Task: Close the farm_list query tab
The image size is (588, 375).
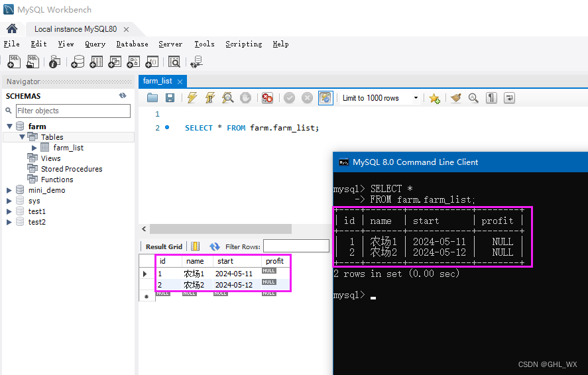Action: tap(180, 81)
